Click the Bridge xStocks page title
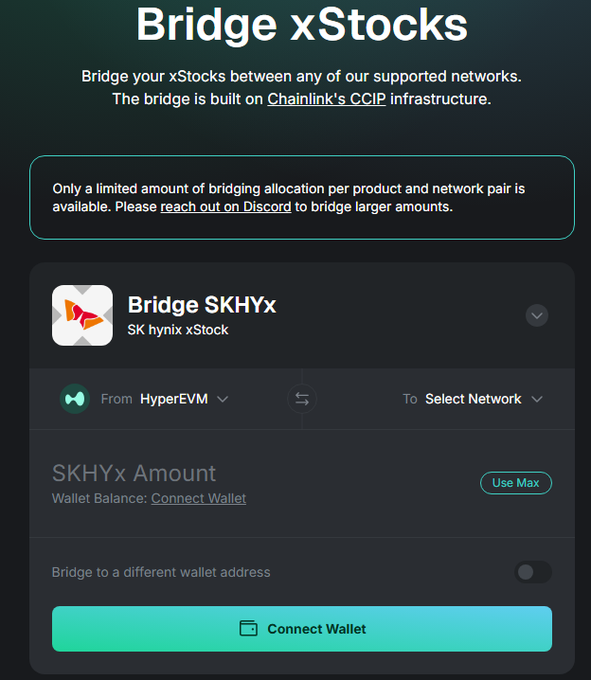Screen dimensions: 591x680 302,25
